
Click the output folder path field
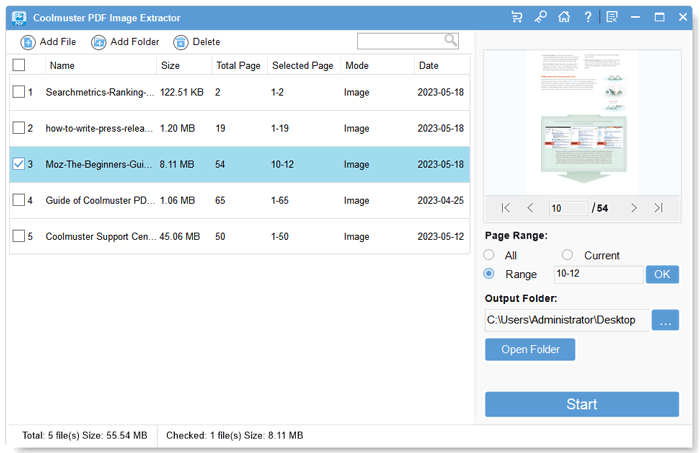pyautogui.click(x=567, y=320)
